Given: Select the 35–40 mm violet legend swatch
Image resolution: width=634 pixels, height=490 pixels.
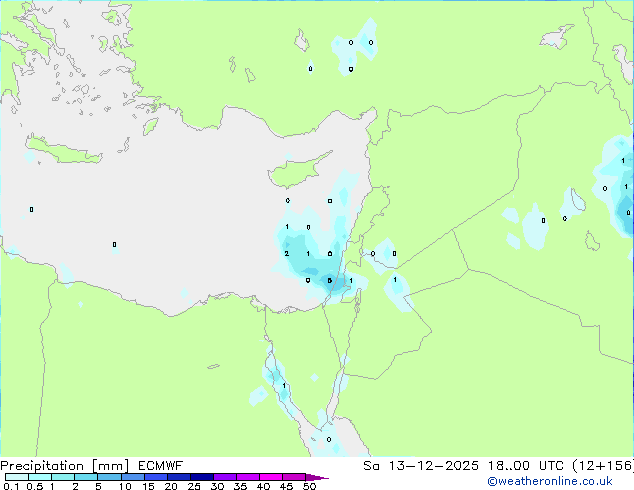Looking at the screenshot, I should click(x=247, y=477).
